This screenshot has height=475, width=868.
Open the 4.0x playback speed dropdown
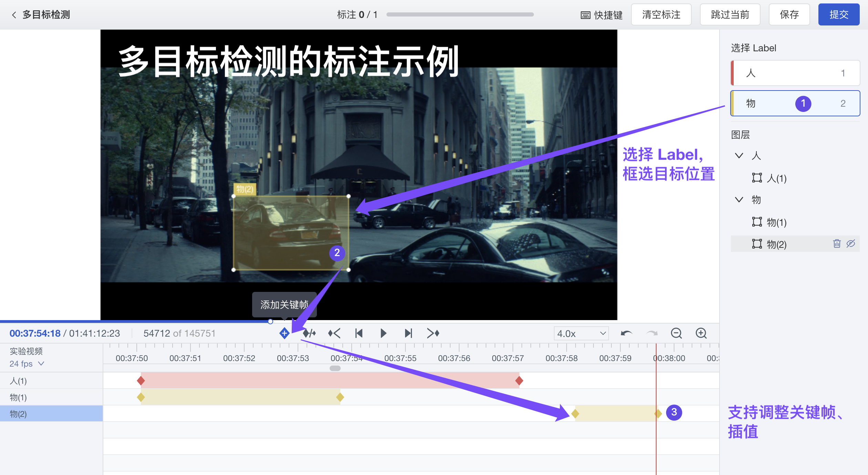581,334
